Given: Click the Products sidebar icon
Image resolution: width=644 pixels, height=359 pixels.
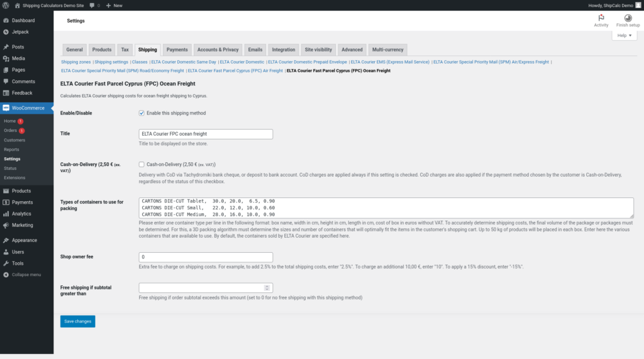Looking at the screenshot, I should coord(6,191).
